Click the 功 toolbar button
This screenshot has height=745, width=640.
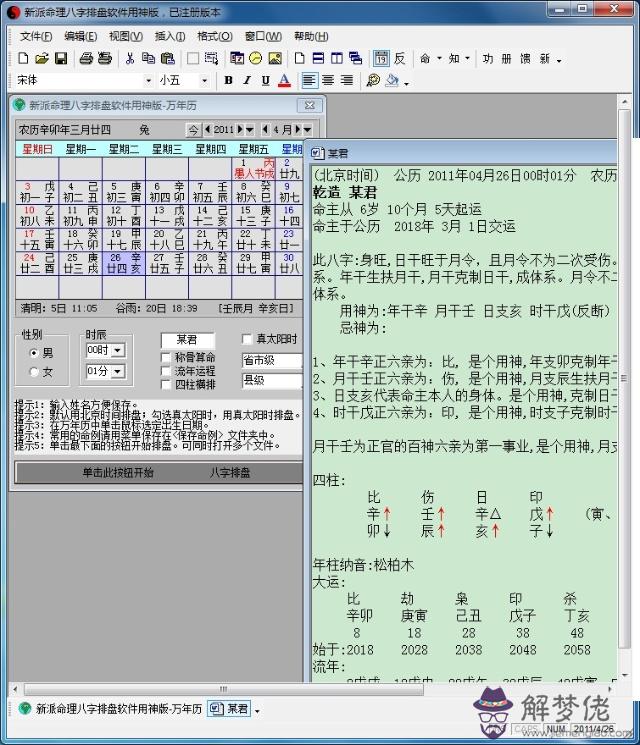tap(487, 58)
